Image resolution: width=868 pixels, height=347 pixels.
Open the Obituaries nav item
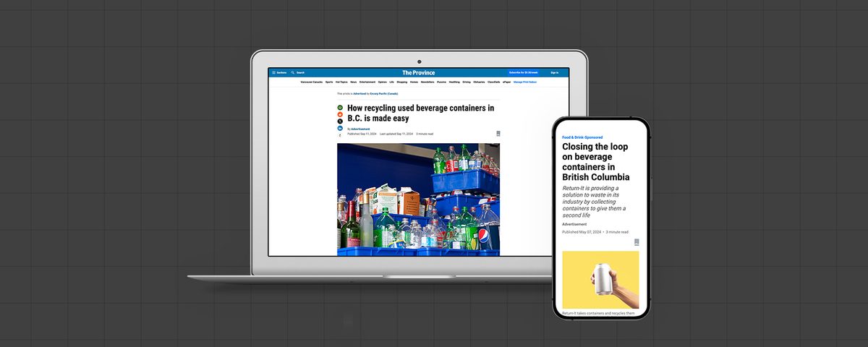point(479,82)
